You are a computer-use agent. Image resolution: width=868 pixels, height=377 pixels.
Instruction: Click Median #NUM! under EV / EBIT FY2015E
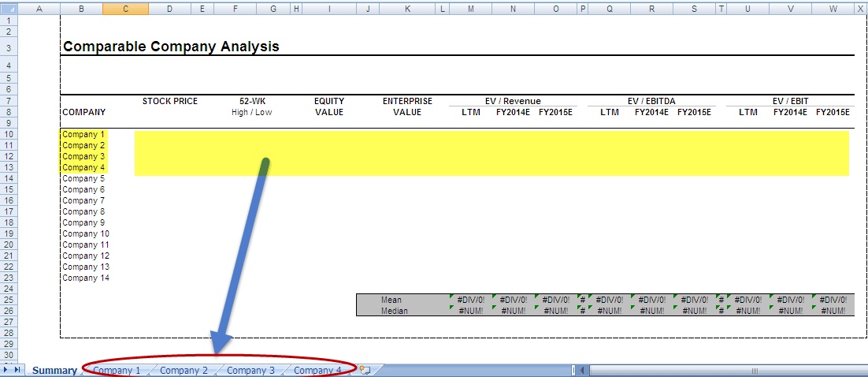click(833, 311)
